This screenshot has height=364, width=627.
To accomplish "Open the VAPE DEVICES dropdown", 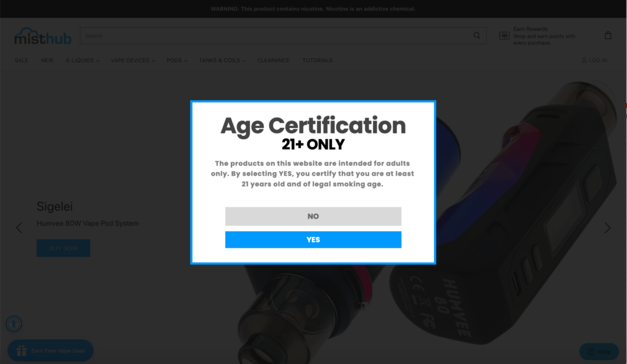I will (x=132, y=60).
